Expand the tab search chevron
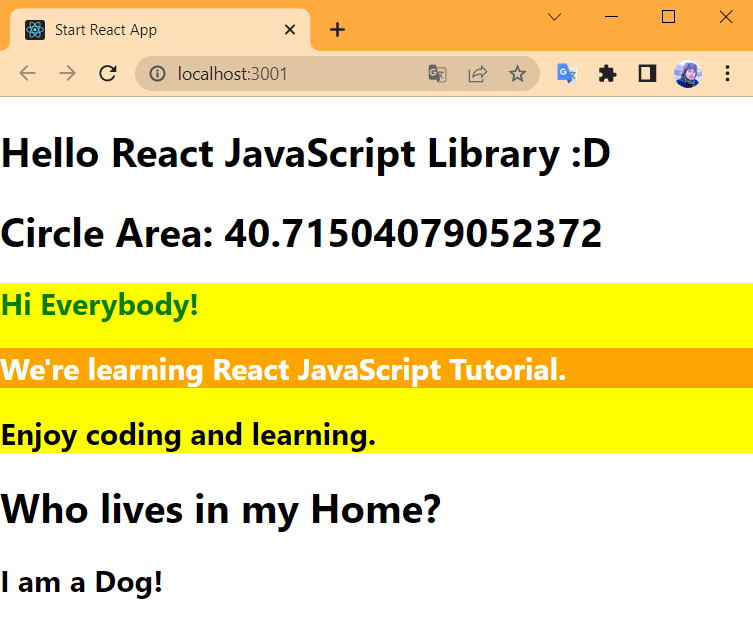The image size is (753, 625). coord(555,16)
